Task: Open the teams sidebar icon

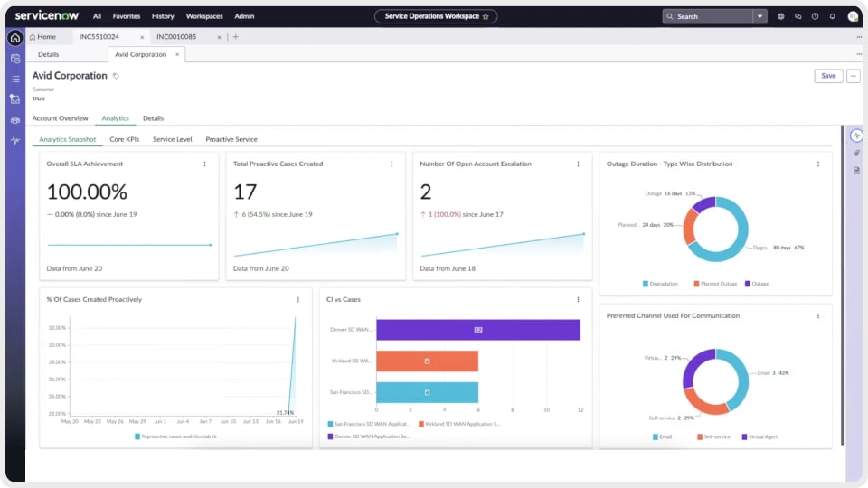Action: (x=15, y=120)
